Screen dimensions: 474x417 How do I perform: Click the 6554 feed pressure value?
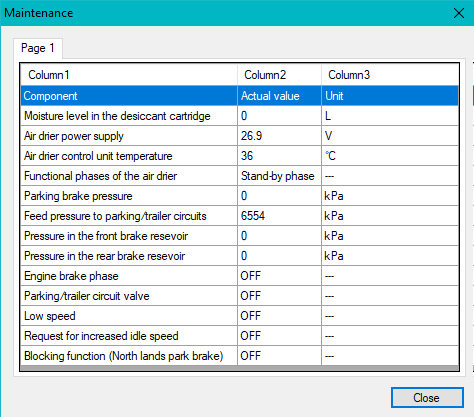[279, 216]
